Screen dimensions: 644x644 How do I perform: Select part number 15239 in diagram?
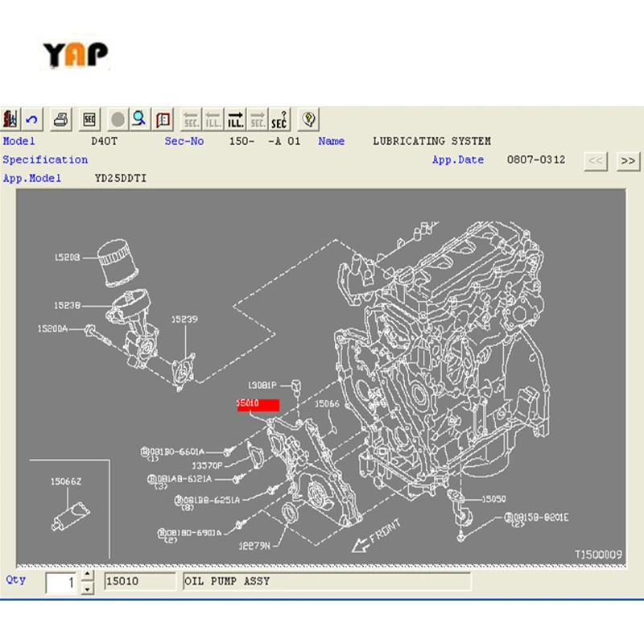tap(184, 320)
